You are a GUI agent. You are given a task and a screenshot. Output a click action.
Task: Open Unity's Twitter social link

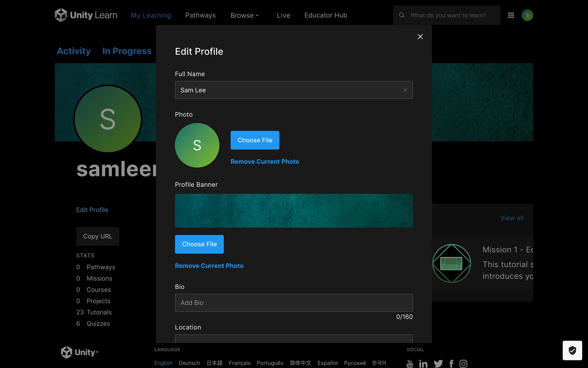[438, 364]
